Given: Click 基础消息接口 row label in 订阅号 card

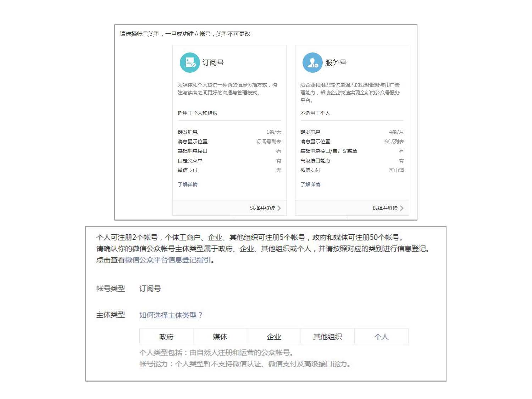Looking at the screenshot, I should [193, 151].
